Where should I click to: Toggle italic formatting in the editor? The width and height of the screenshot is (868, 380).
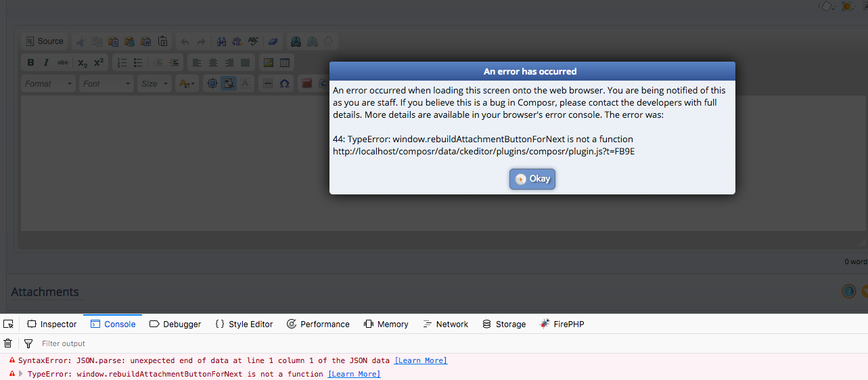[46, 62]
